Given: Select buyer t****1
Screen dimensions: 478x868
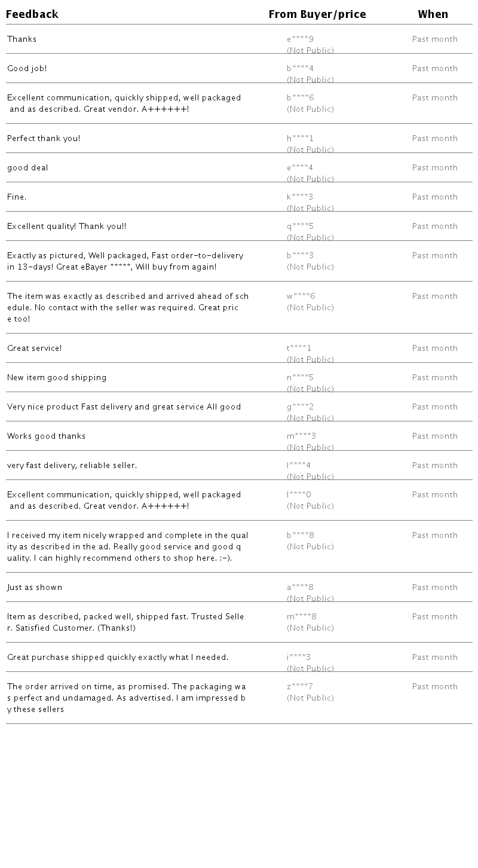Looking at the screenshot, I should coord(299,349).
